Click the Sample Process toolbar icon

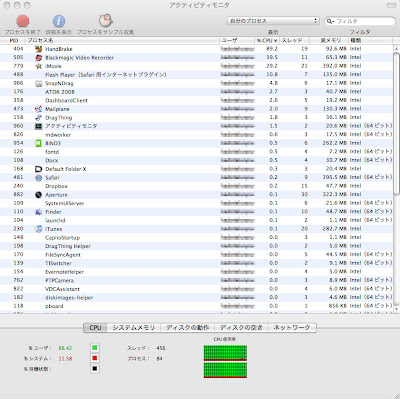point(106,21)
